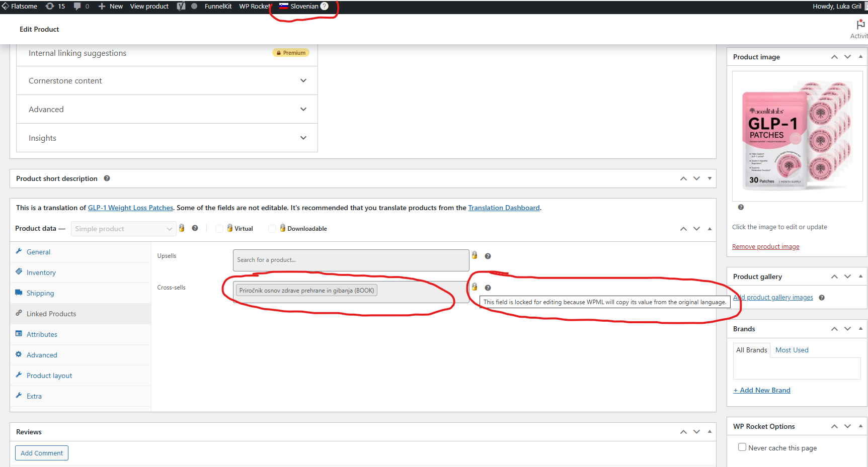
Task: Click the Add Comment button
Action: click(42, 453)
